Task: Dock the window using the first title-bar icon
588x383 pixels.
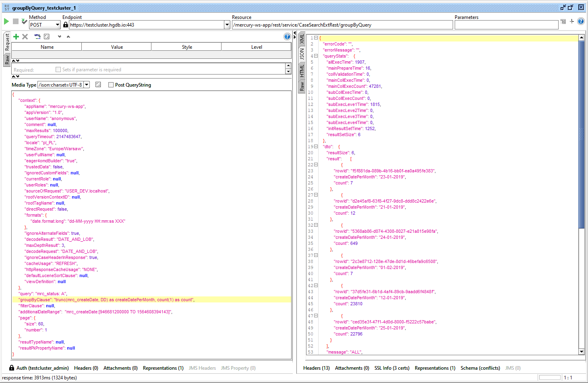Action: click(x=563, y=7)
